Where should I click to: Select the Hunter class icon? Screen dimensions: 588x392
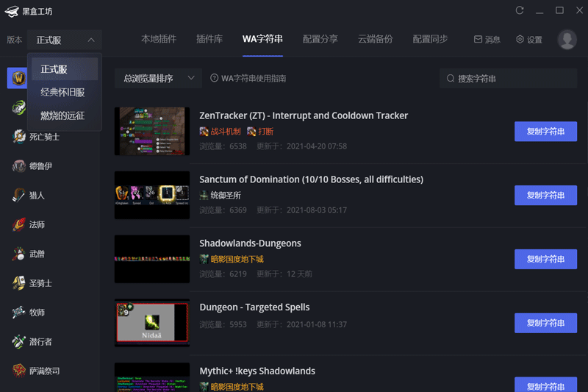point(19,196)
